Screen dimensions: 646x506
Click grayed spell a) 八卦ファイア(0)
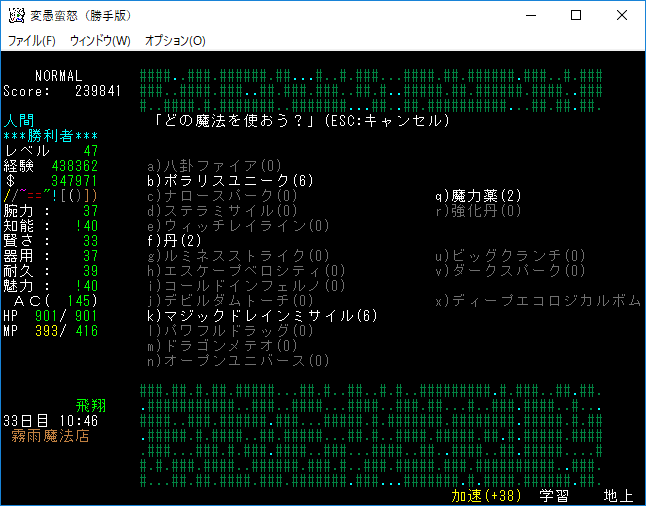click(x=214, y=166)
